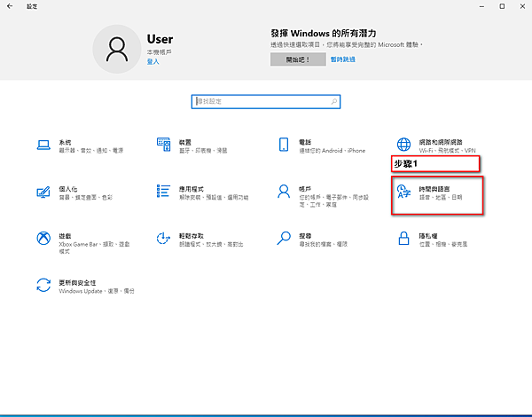Screen dimensions: 532x417
Task: Go back with the title bar arrow
Action: tap(10, 6)
